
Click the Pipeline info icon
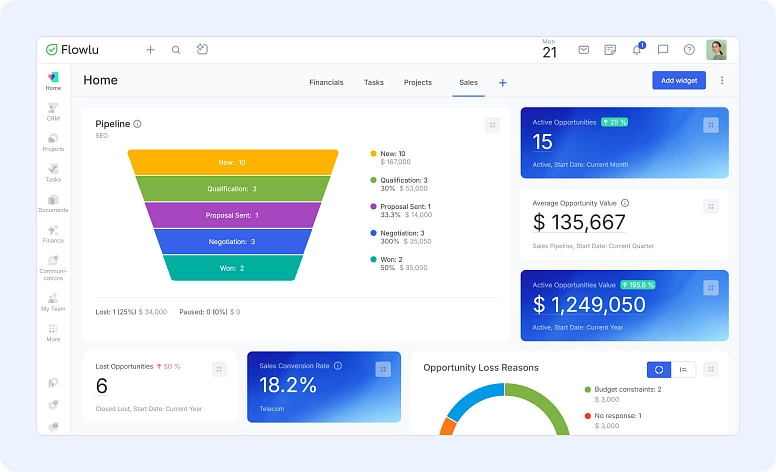pos(138,124)
